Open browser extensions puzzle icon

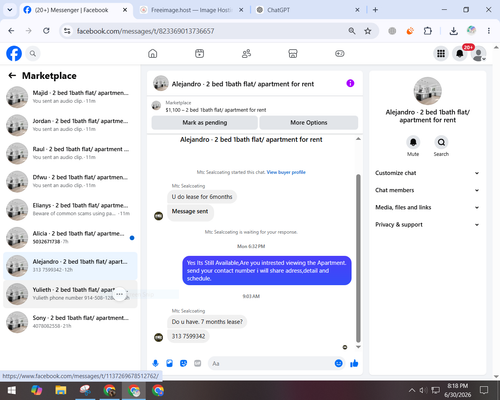pyautogui.click(x=427, y=31)
